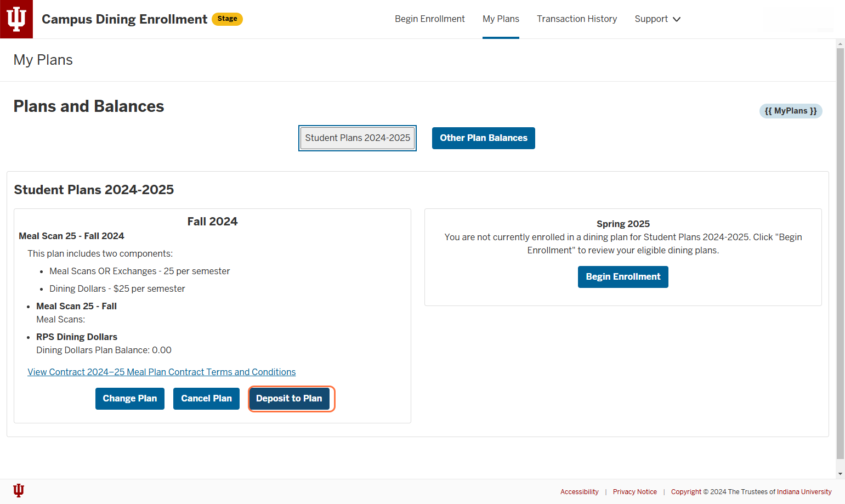Click the 'Plans and Balances' heading
Screen dimensions: 845x504
pyautogui.click(x=89, y=106)
